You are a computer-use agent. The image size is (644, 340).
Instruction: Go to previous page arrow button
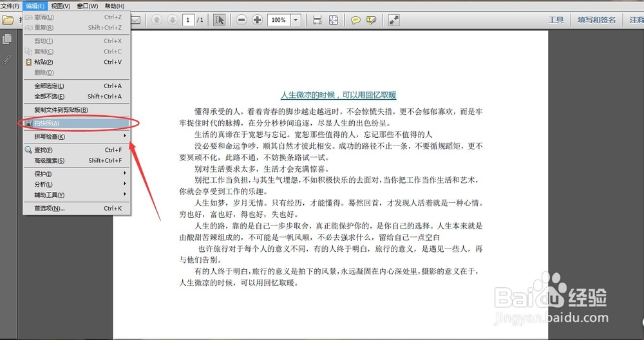[156, 20]
